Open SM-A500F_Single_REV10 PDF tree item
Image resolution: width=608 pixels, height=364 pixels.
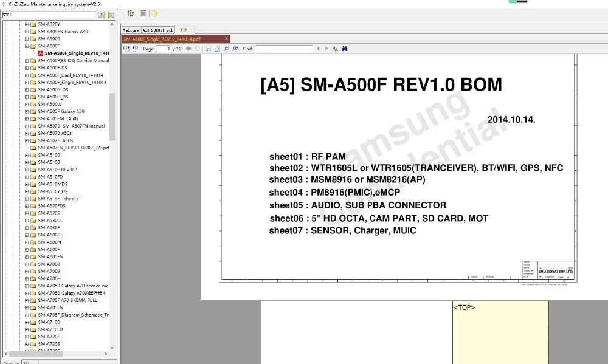point(77,53)
